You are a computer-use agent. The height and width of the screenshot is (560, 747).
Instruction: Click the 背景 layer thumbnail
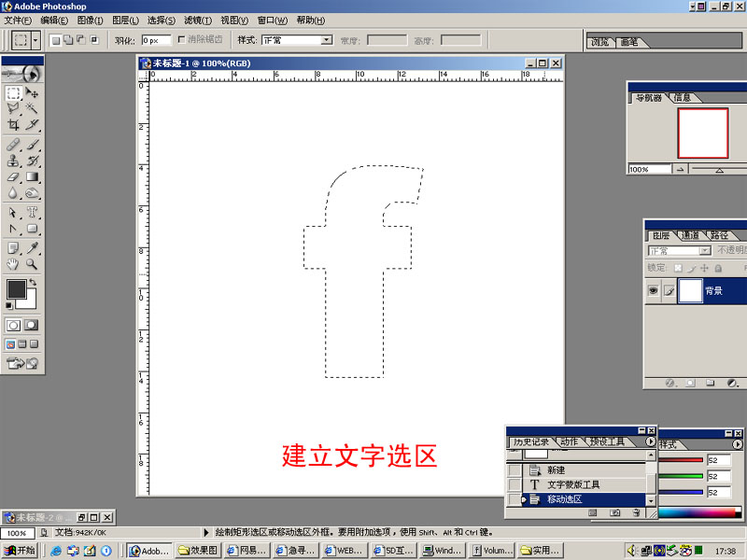(690, 290)
